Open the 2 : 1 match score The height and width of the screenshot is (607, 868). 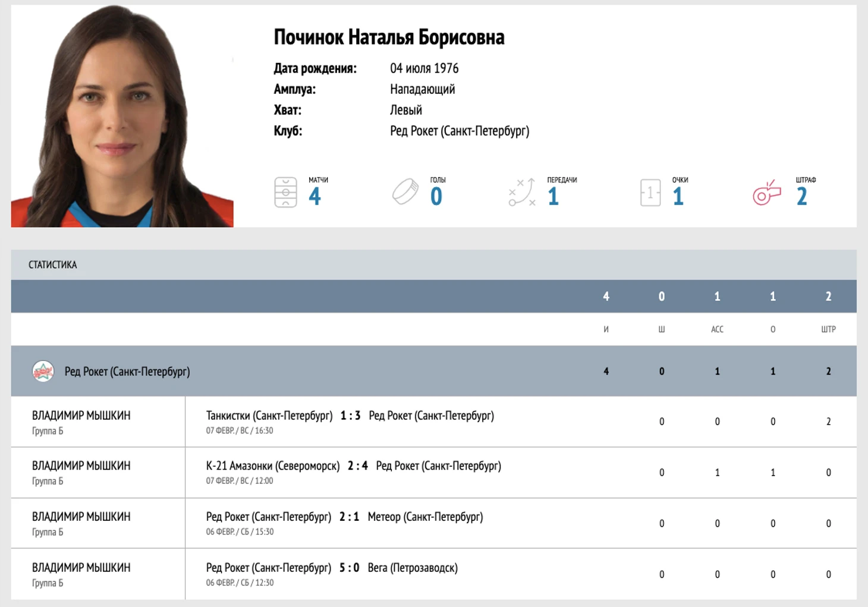point(350,517)
